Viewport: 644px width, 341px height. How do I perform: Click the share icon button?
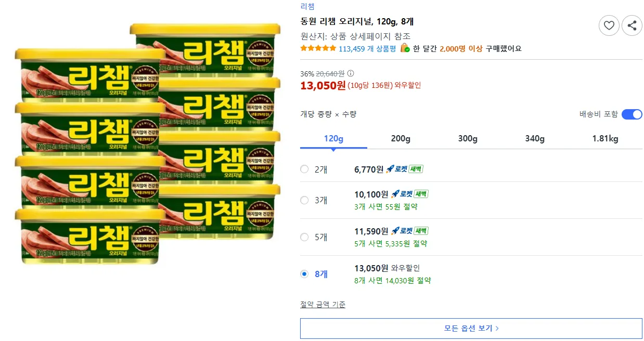coord(632,25)
